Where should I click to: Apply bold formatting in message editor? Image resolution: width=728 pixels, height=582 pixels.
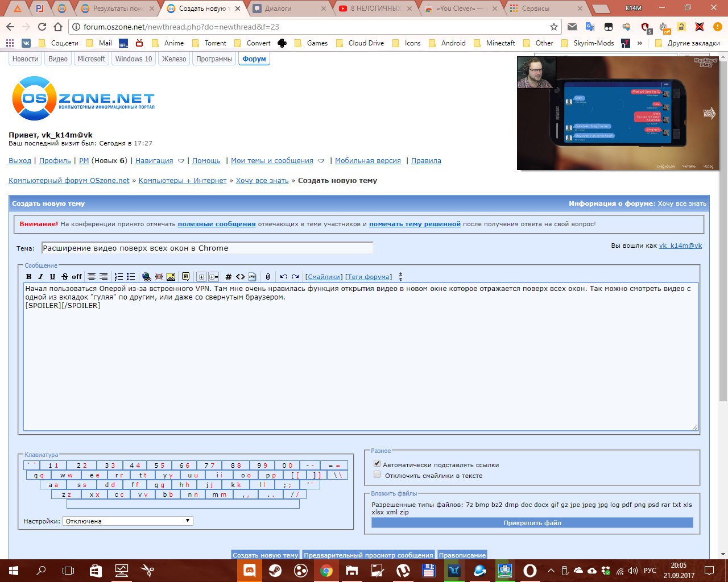29,277
